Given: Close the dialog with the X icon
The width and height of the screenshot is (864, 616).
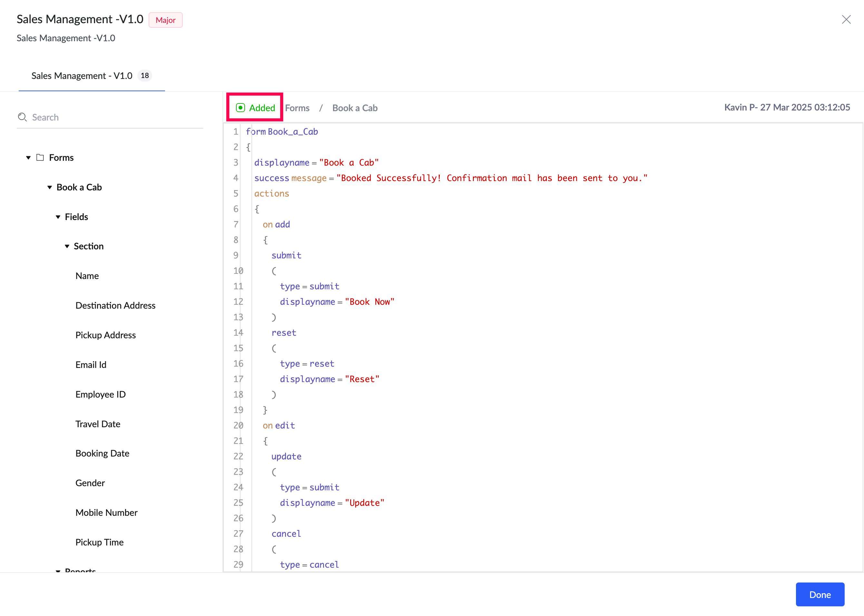Looking at the screenshot, I should pyautogui.click(x=846, y=19).
